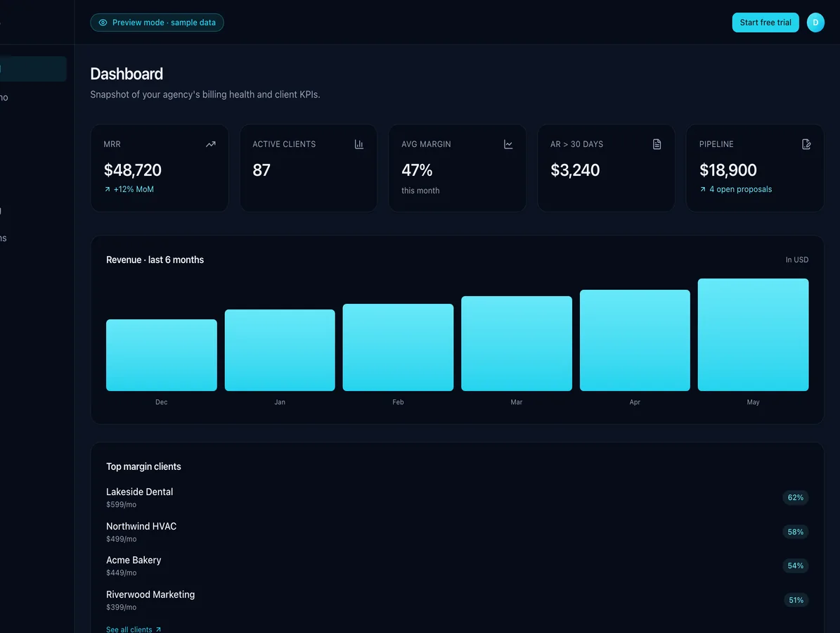Image resolution: width=840 pixels, height=633 pixels.
Task: Click the 47% average margin value
Action: click(x=417, y=170)
